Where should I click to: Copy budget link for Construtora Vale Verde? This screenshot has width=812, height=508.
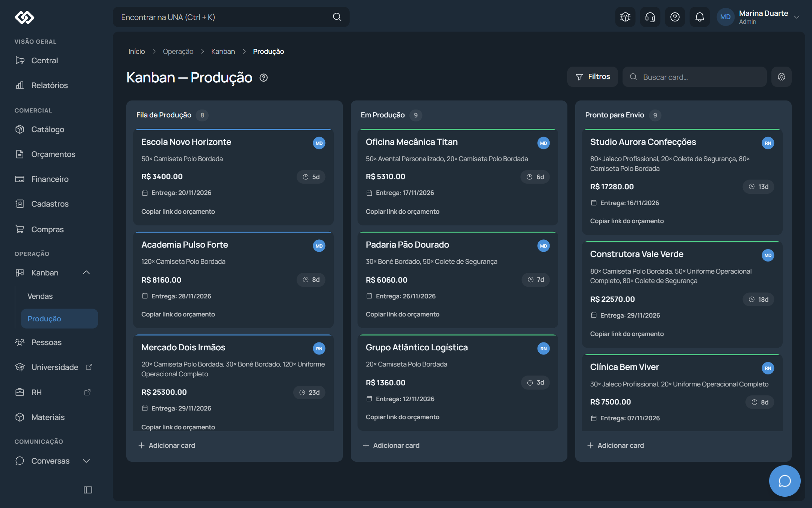click(627, 334)
